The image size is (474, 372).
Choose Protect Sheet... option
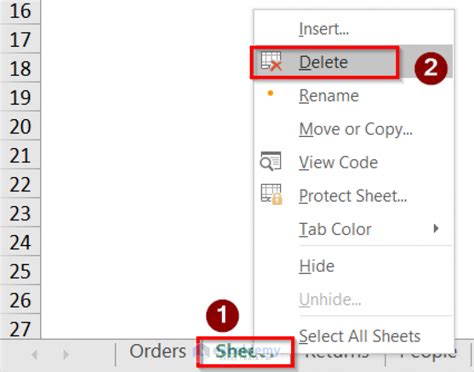point(353,196)
